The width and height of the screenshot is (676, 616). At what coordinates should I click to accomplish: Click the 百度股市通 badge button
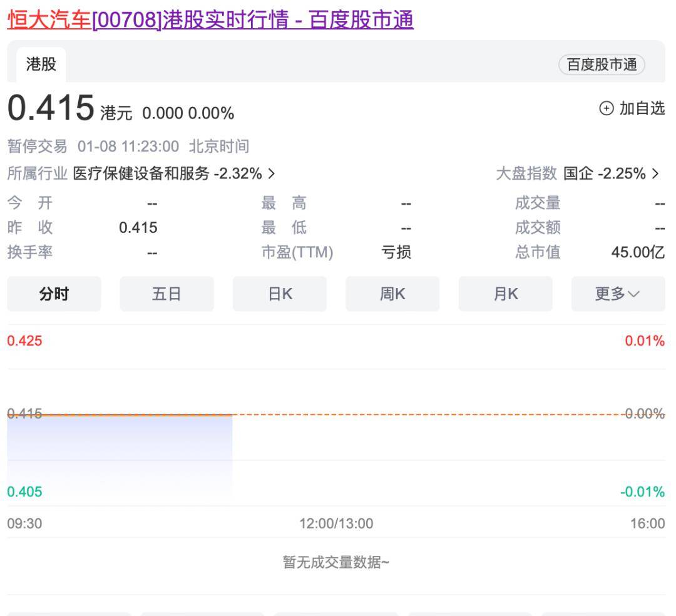[602, 64]
